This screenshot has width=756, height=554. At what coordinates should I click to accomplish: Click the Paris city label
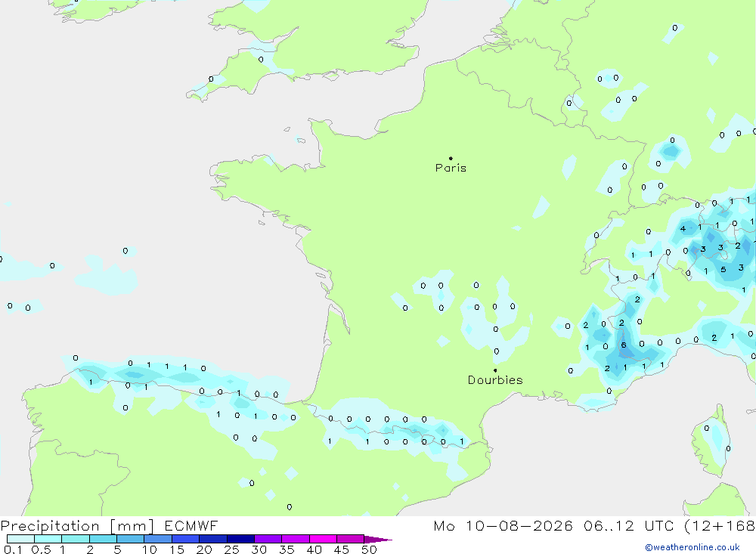point(451,168)
